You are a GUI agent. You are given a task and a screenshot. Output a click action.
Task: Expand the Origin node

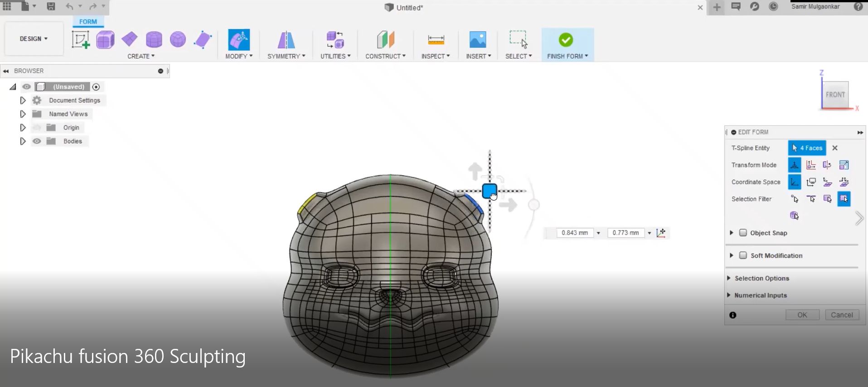pos(23,127)
